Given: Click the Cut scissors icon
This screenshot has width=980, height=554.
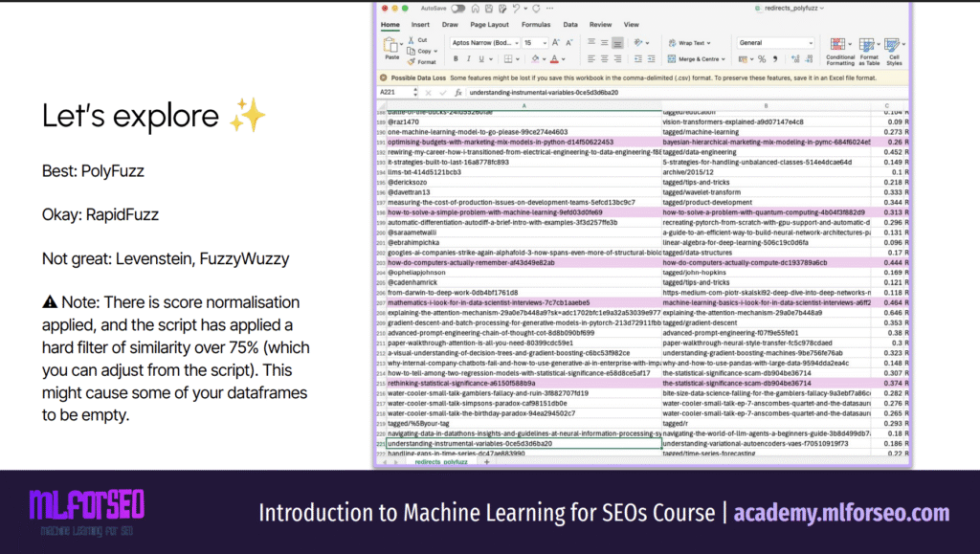Looking at the screenshot, I should (x=410, y=40).
